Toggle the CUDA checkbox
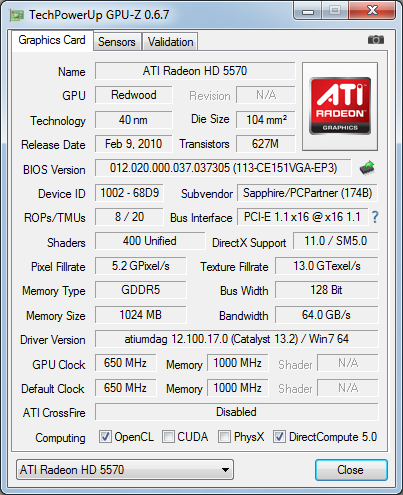403x495 pixels. 168,437
